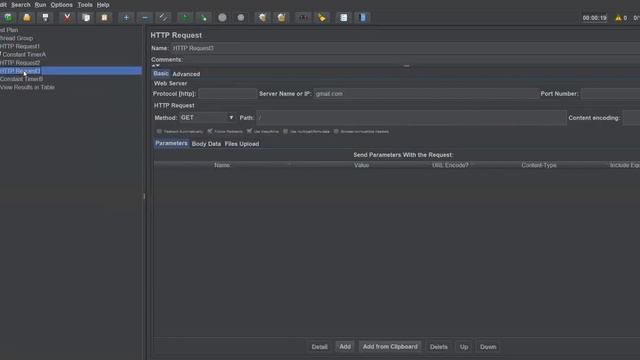Select View Results in Table node
The width and height of the screenshot is (640, 360).
coord(27,87)
